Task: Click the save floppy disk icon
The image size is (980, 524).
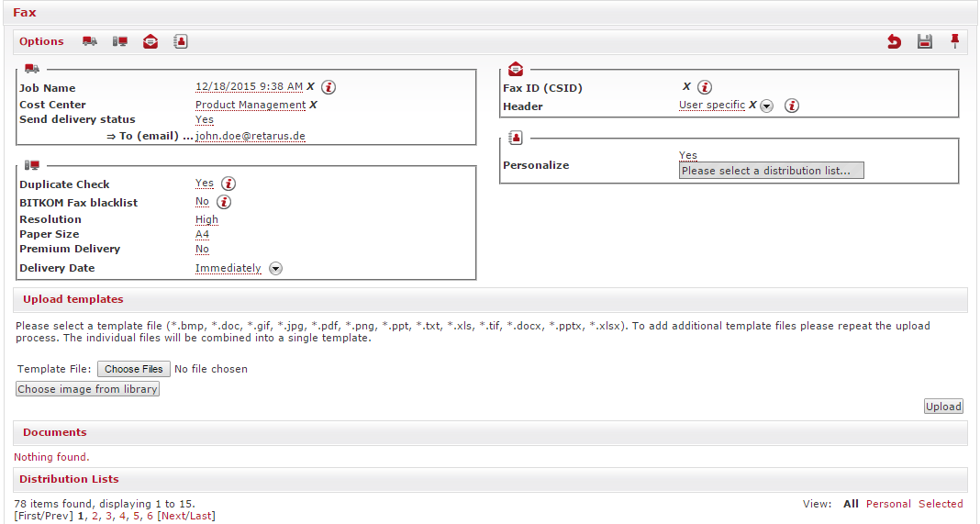Action: coord(925,41)
